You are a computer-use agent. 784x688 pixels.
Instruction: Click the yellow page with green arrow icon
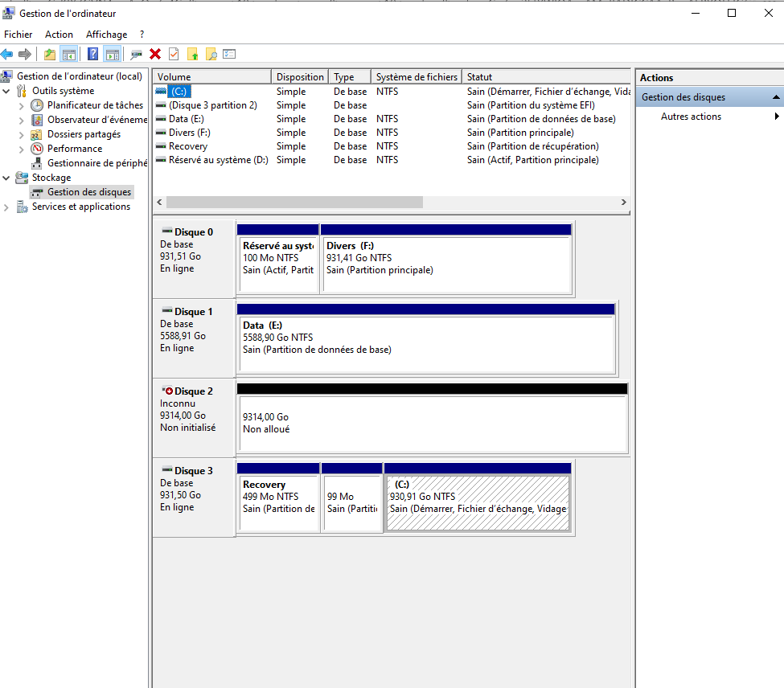[192, 54]
